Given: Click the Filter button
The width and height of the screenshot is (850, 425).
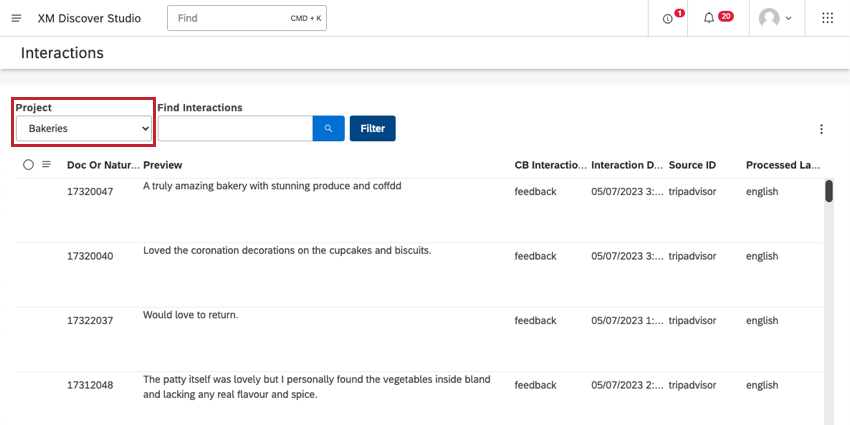Looking at the screenshot, I should [x=372, y=128].
